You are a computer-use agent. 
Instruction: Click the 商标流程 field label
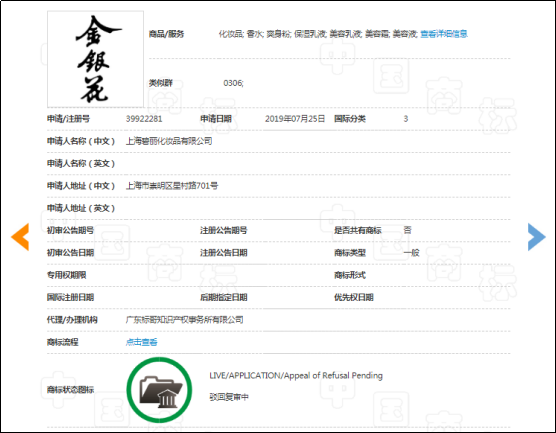[62, 342]
